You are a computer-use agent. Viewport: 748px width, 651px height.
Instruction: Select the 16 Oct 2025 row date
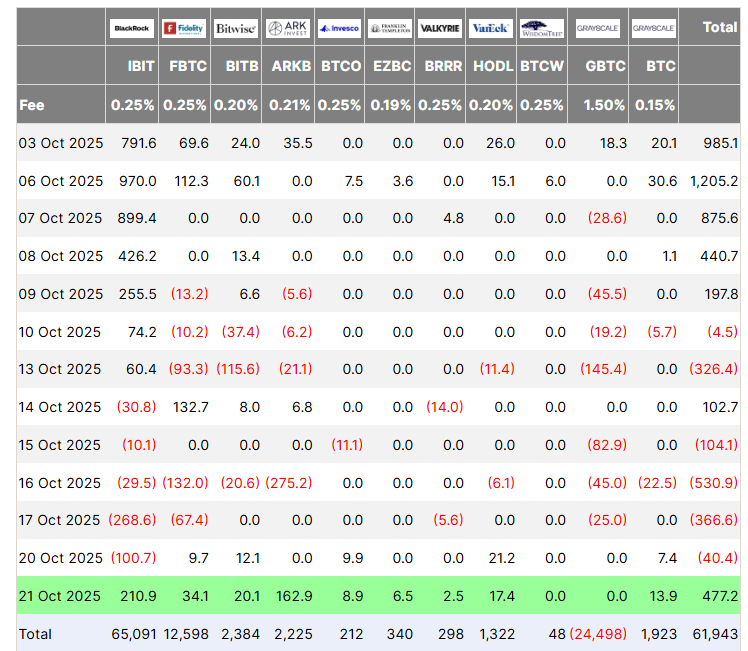click(x=60, y=482)
